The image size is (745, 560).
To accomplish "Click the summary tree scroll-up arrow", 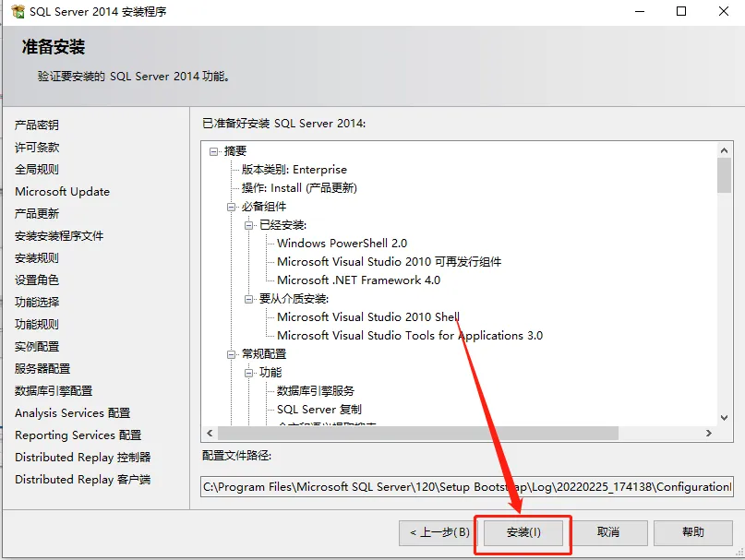I will (x=724, y=150).
